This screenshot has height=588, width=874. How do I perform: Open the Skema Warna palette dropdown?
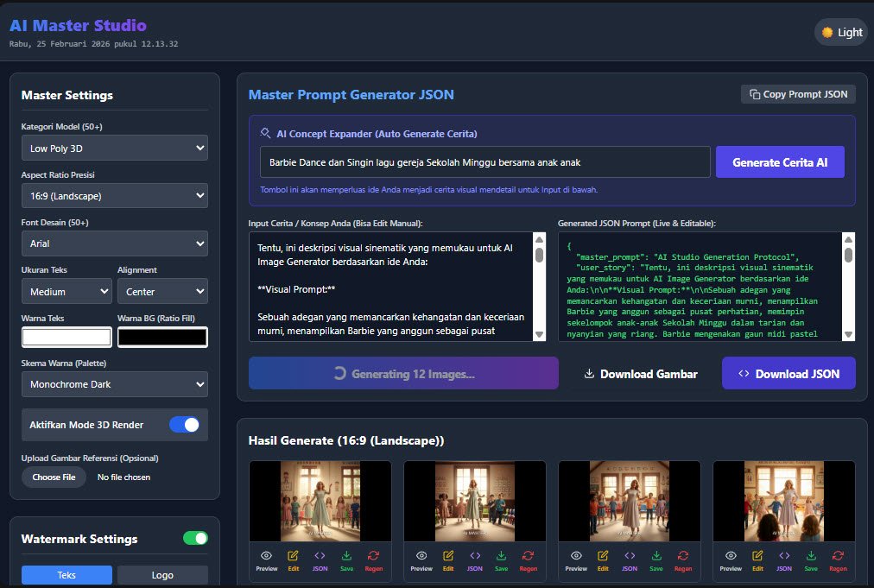tap(115, 384)
